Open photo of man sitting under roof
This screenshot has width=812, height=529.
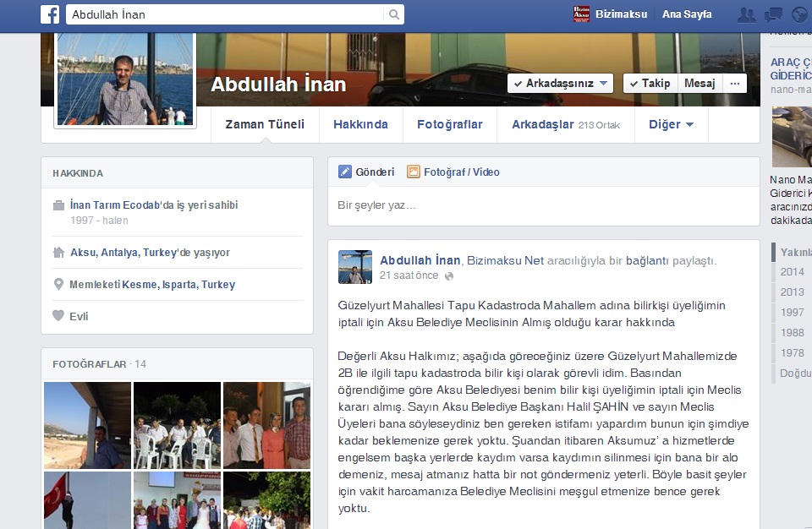pyautogui.click(x=87, y=425)
